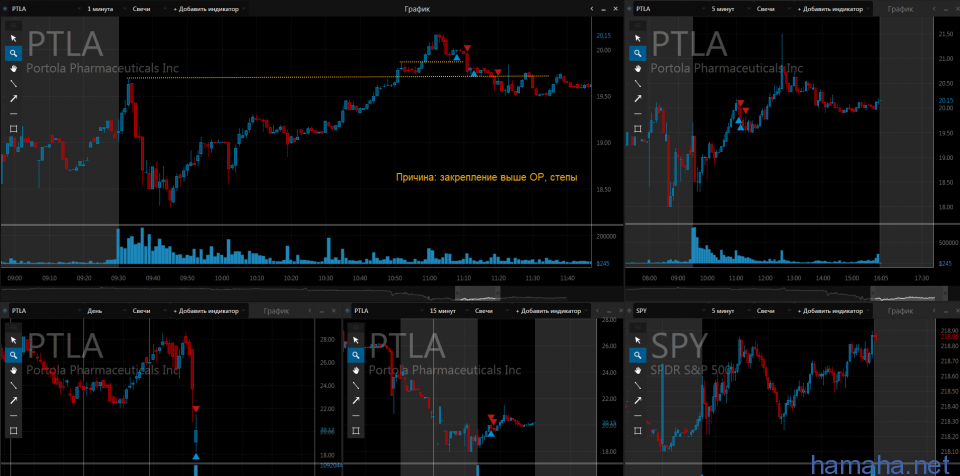Click the link dot beside SPY in the chart header
The height and width of the screenshot is (476, 960).
pos(629,311)
